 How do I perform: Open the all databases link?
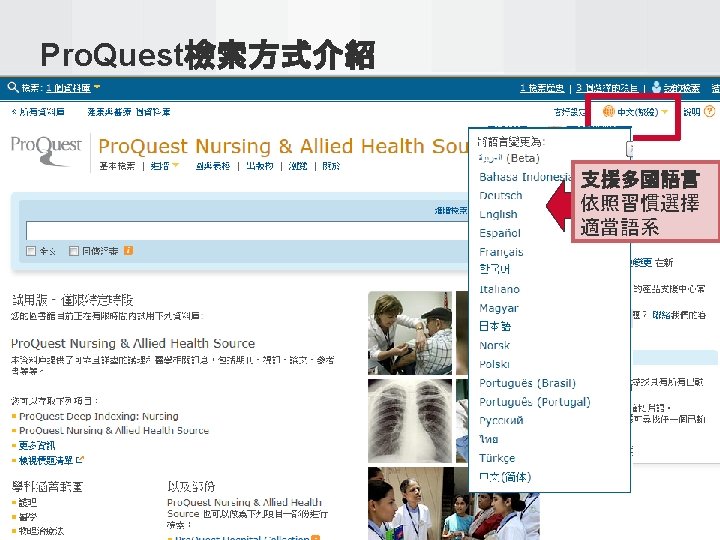pos(39,112)
